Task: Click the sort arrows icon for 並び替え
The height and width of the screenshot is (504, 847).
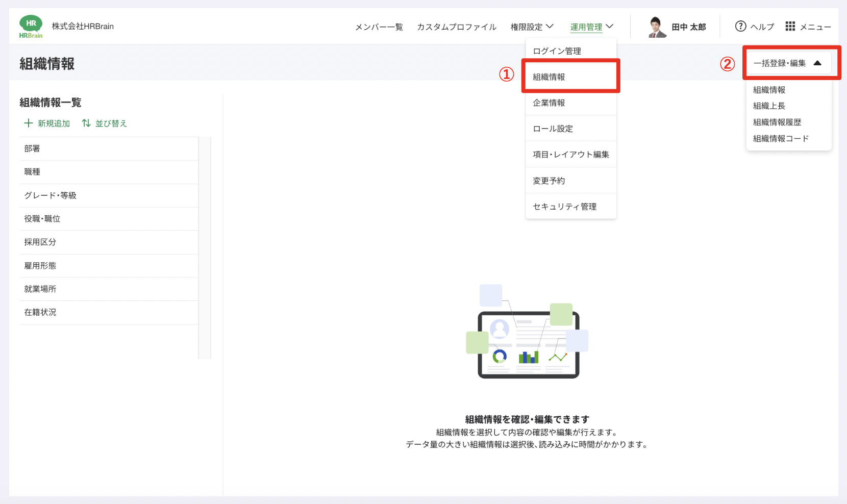Action: (86, 123)
